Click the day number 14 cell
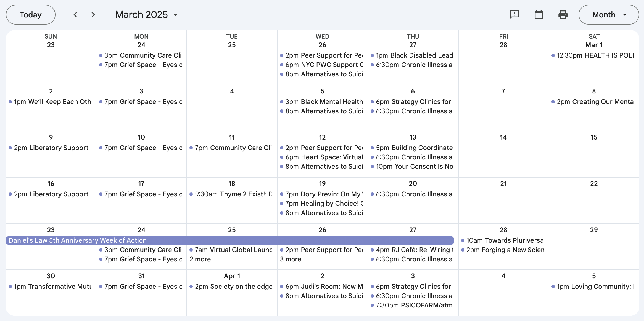Image resolution: width=644 pixels, height=321 pixels. click(x=503, y=137)
